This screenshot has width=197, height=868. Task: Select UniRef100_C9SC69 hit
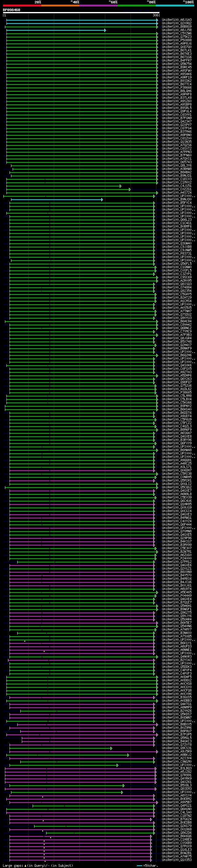click(x=177, y=277)
